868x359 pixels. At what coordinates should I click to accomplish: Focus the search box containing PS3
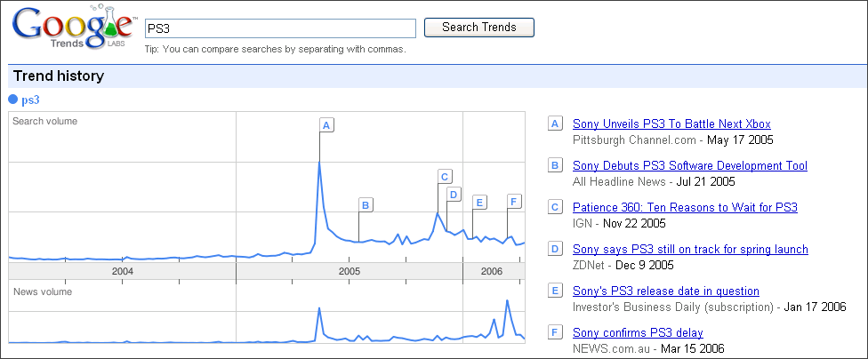pos(280,28)
